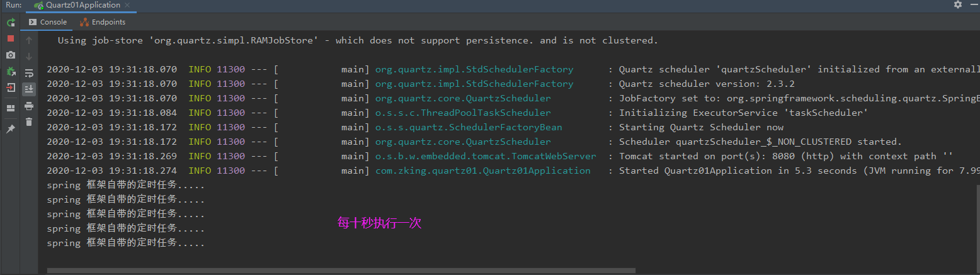This screenshot has height=275, width=980.
Task: Jump up the stack trace arrow
Action: tap(29, 40)
